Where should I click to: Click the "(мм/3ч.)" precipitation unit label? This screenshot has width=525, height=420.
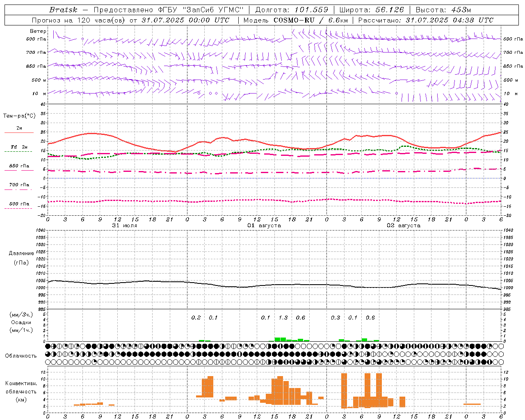coord(21,315)
